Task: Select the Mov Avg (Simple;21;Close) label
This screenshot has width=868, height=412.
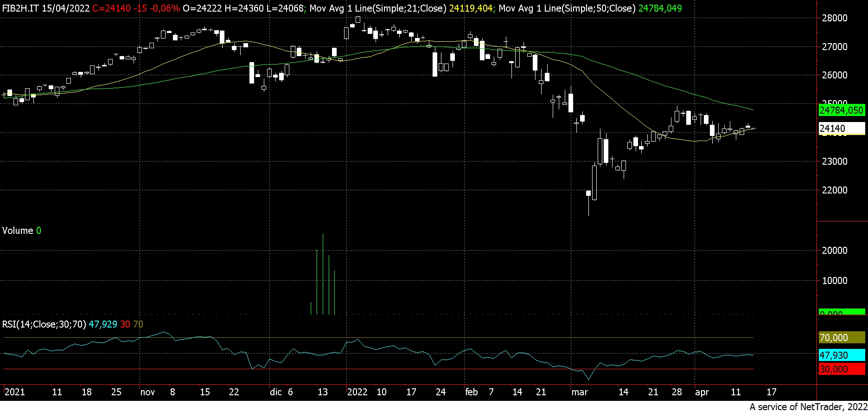Action: pos(378,8)
